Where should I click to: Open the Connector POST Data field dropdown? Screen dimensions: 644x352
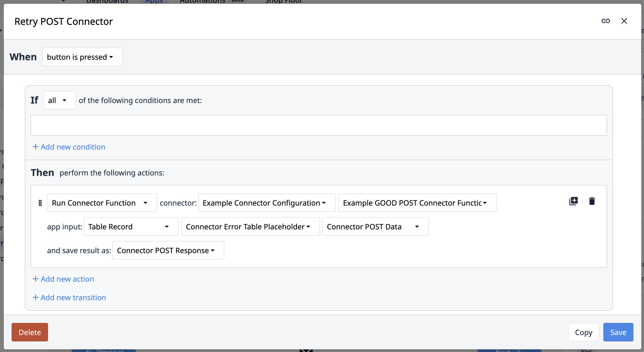375,226
